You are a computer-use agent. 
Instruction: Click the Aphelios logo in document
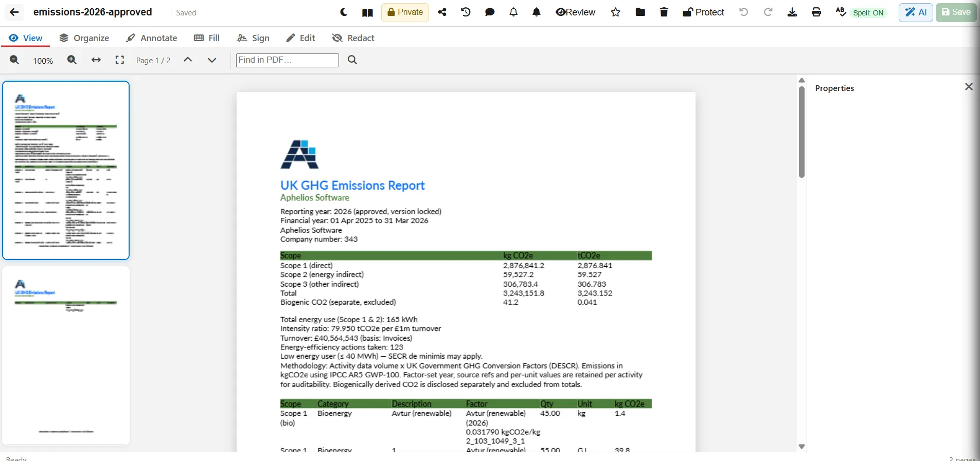coord(299,154)
